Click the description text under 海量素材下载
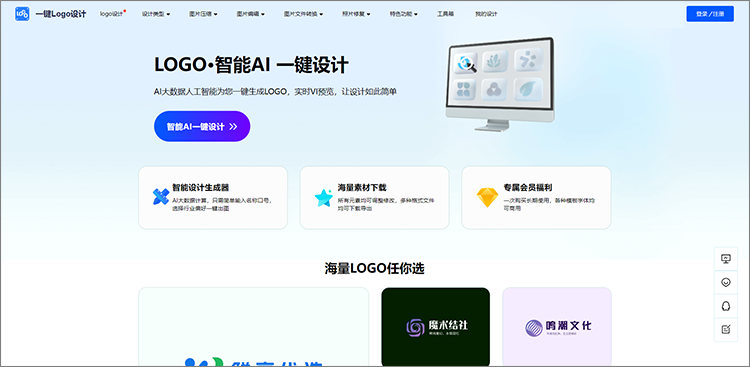750x367 pixels. 386,205
